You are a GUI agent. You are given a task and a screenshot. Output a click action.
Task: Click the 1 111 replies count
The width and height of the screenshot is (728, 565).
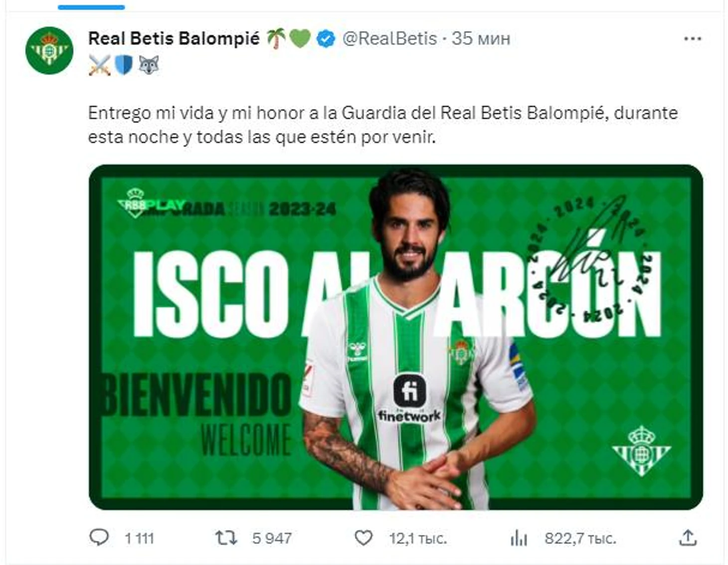(x=139, y=539)
